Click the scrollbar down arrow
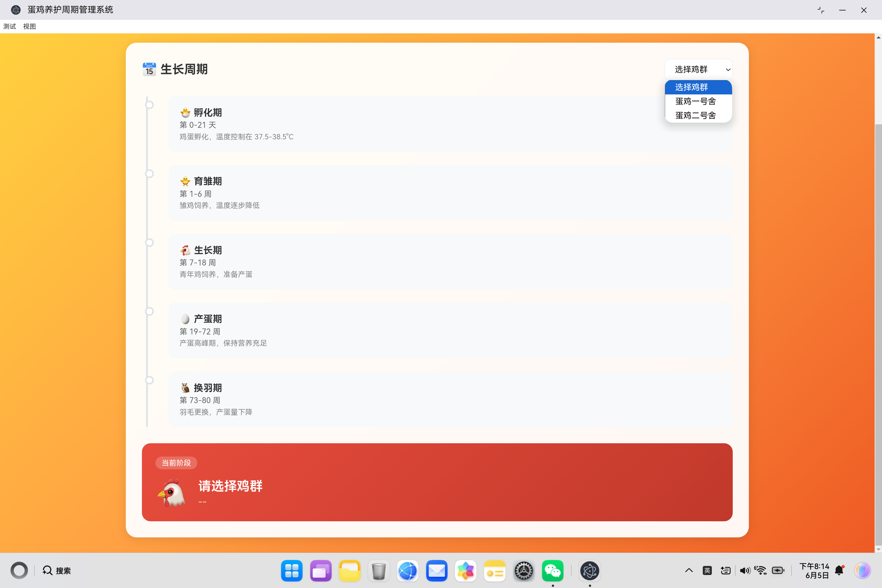 (878, 549)
